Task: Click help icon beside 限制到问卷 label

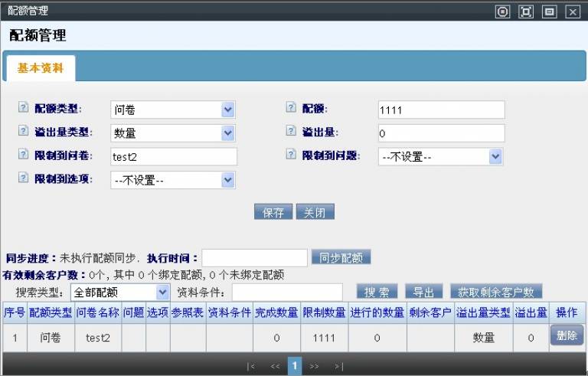Action: 22,155
